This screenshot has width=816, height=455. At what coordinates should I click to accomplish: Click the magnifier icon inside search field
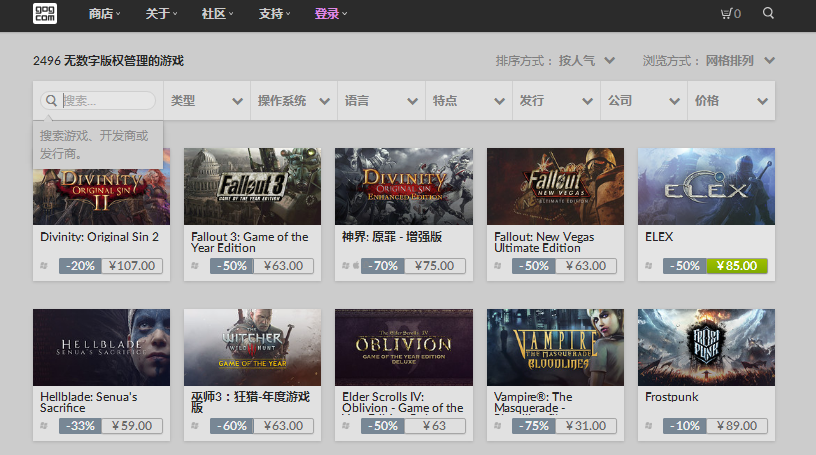tap(51, 101)
